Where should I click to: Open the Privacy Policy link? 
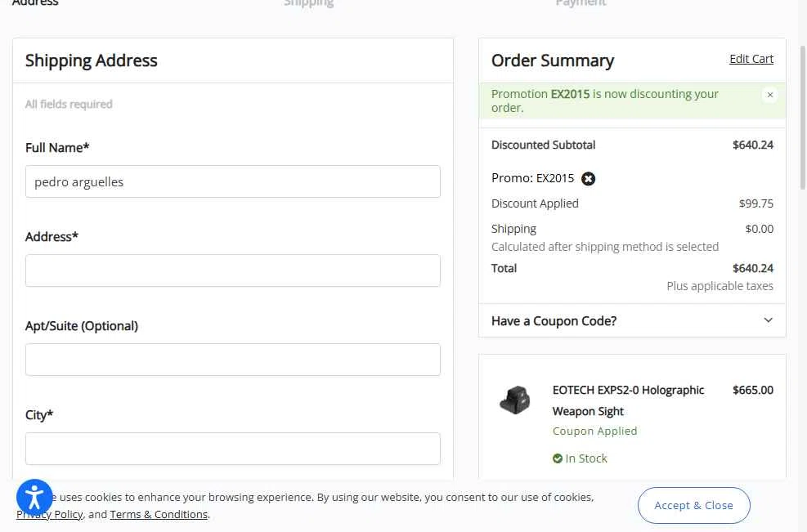click(x=49, y=514)
